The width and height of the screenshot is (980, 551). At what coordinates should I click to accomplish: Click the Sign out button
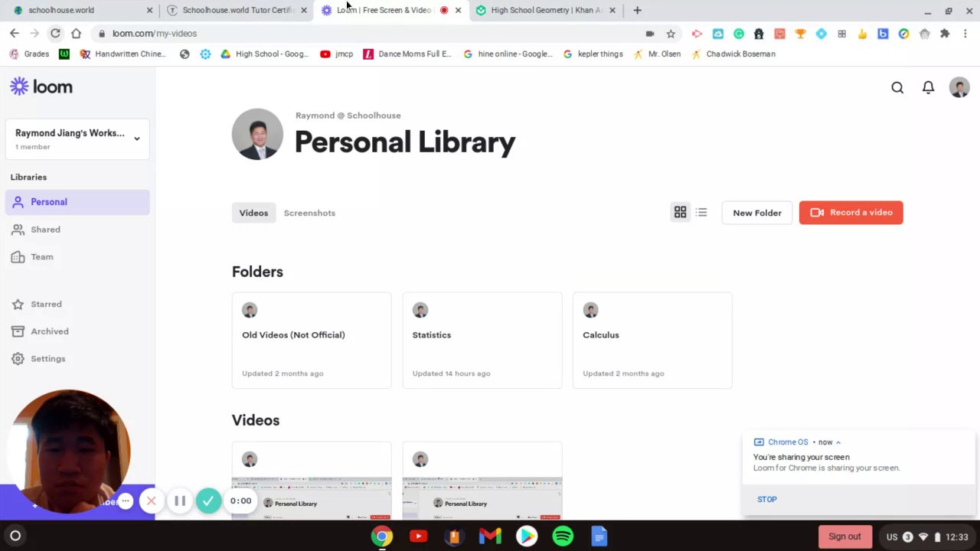click(844, 536)
